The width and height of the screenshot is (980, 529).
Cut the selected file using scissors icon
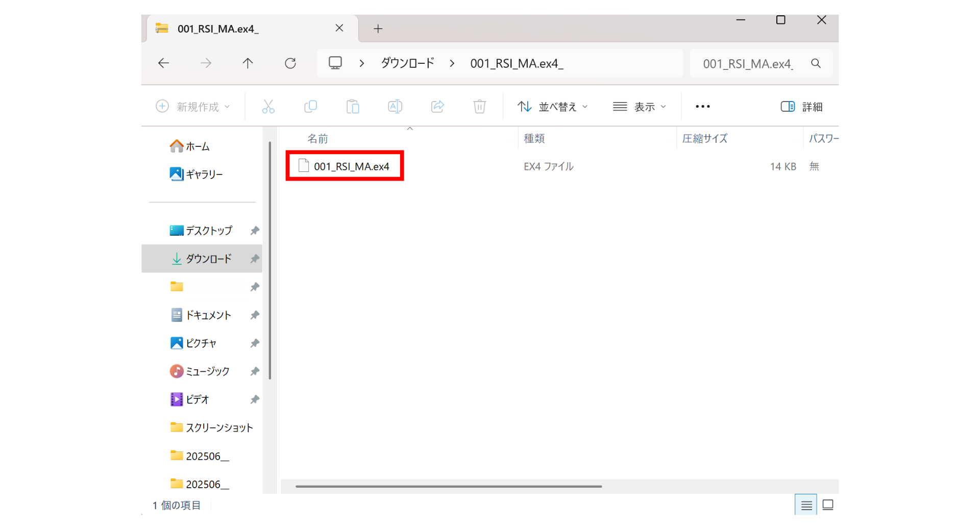click(268, 107)
